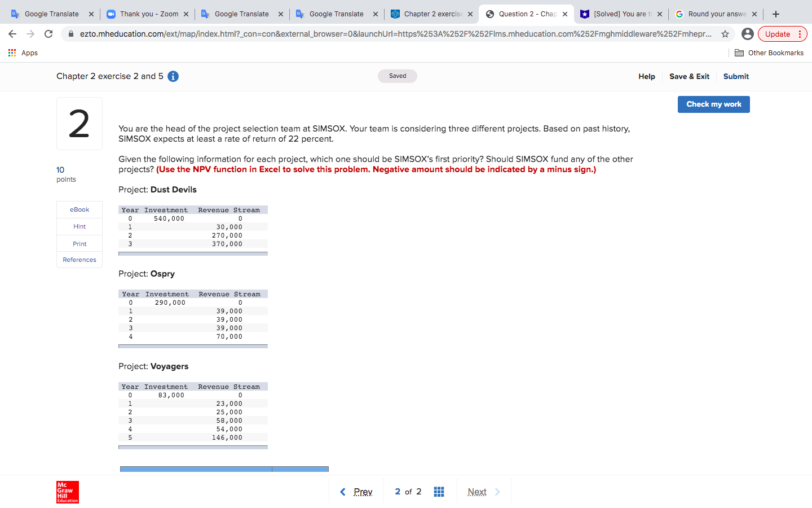
Task: Open the Other Bookmarks folder
Action: click(x=769, y=52)
